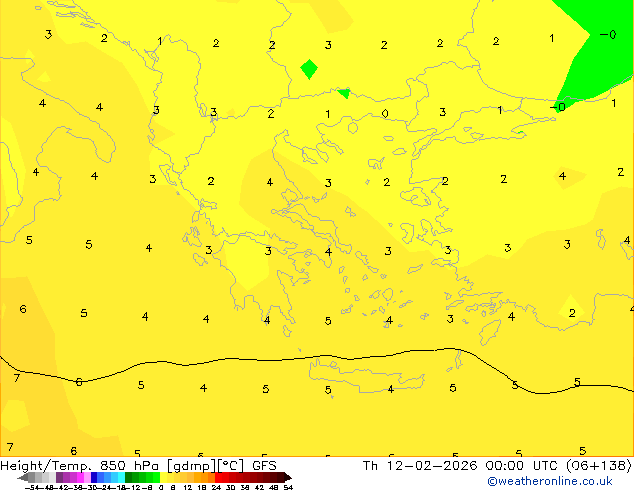Click the ©weatheronline.co.uk link

pos(550,481)
